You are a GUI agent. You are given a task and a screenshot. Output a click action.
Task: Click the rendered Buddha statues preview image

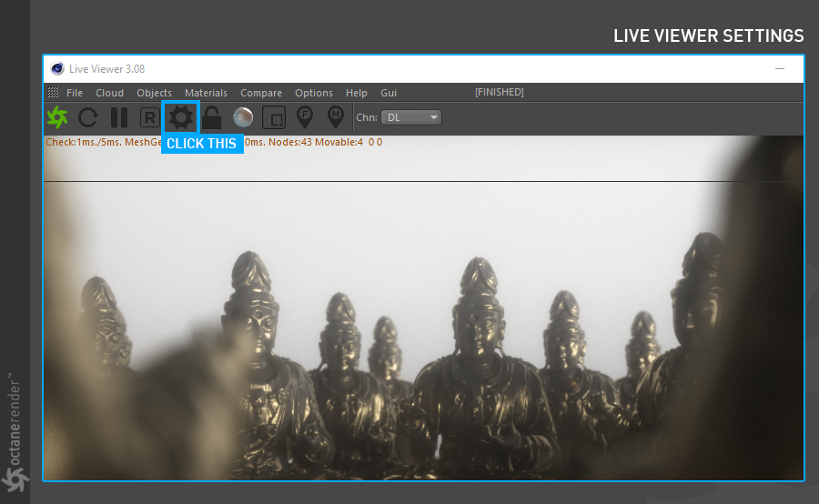423,308
